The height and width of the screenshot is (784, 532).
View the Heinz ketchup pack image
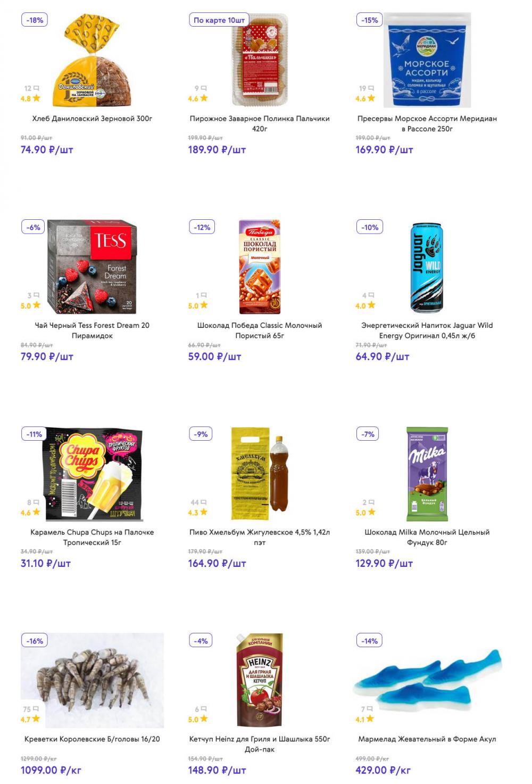coord(260,680)
